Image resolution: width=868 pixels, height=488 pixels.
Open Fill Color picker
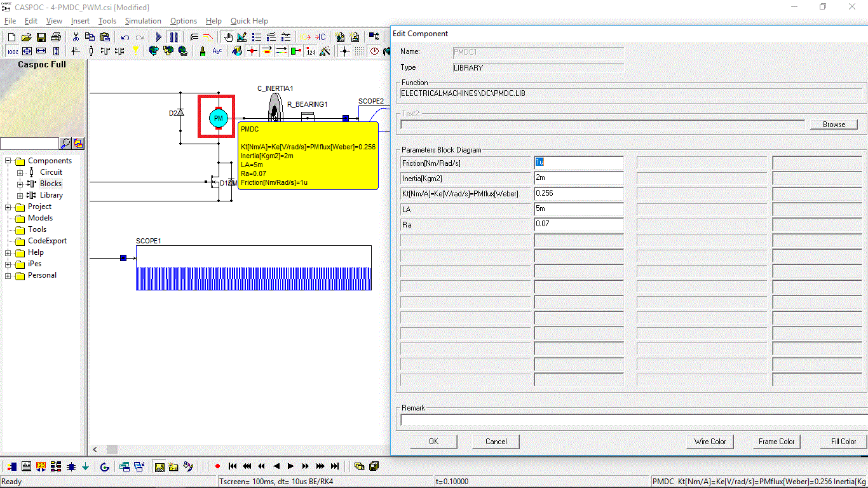pos(843,442)
